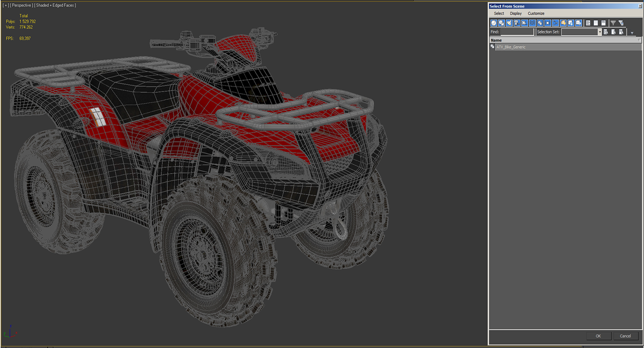
Task: Open the Perspective viewport label menu
Action: [22, 5]
